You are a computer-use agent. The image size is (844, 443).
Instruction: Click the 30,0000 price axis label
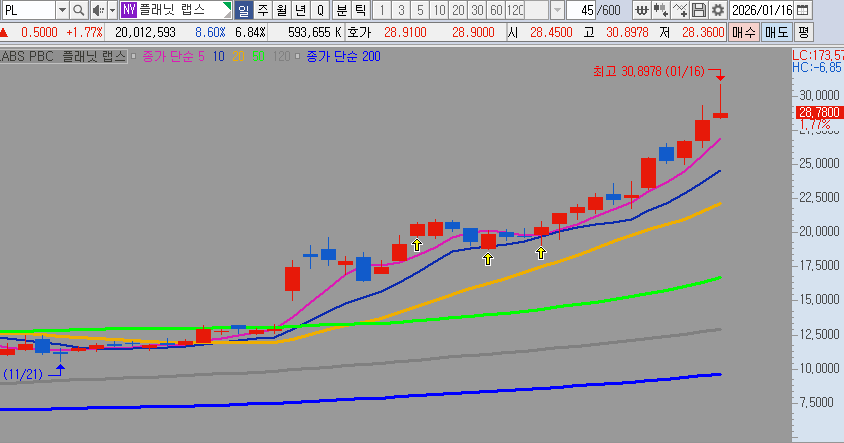[819, 95]
